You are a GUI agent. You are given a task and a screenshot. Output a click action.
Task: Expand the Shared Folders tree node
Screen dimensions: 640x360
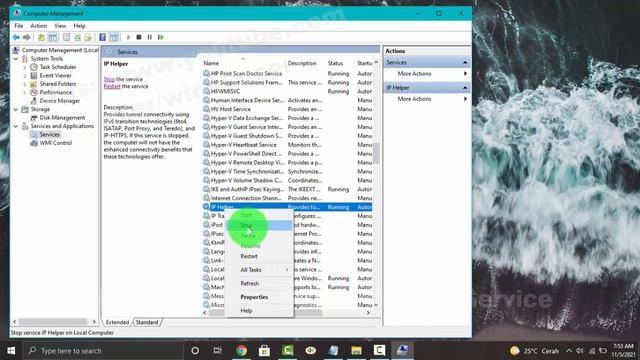tap(24, 84)
